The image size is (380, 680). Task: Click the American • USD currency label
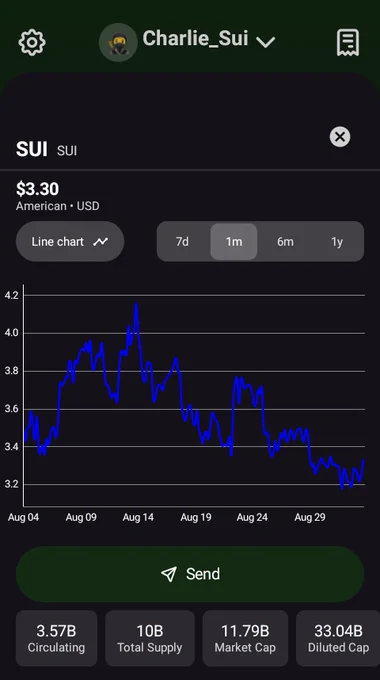[58, 206]
